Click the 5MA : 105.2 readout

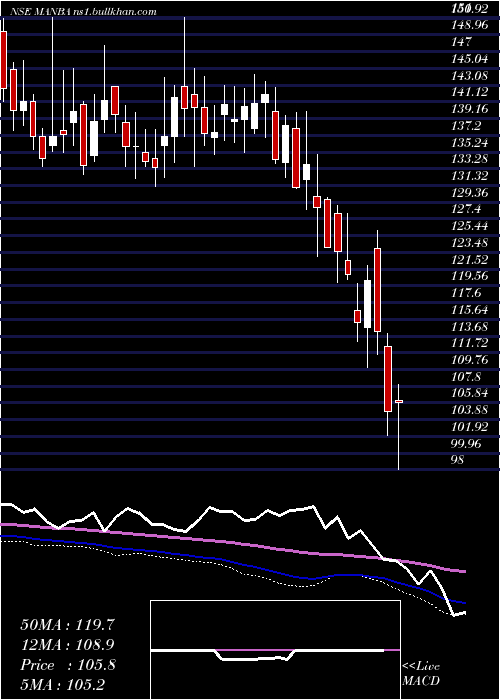click(x=62, y=684)
